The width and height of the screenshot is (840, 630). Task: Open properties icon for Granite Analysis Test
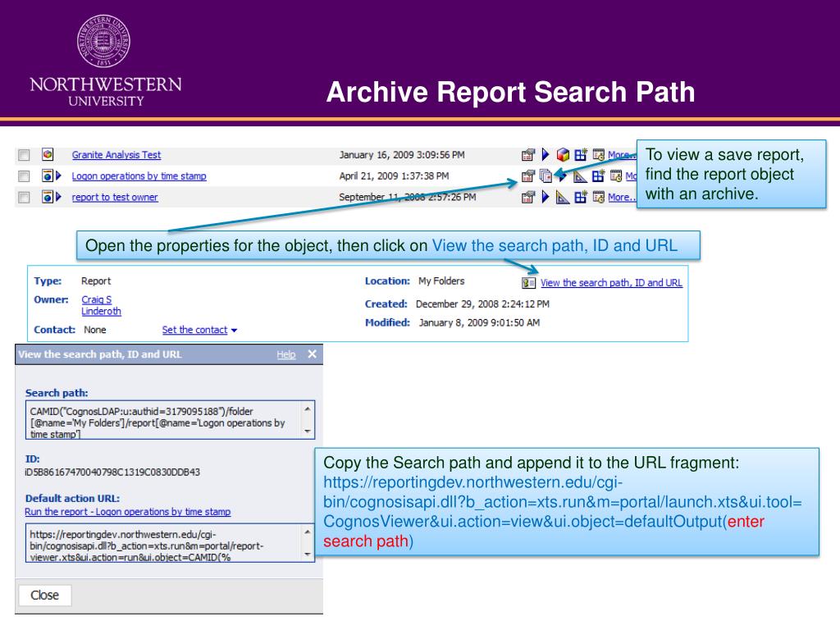[x=528, y=155]
